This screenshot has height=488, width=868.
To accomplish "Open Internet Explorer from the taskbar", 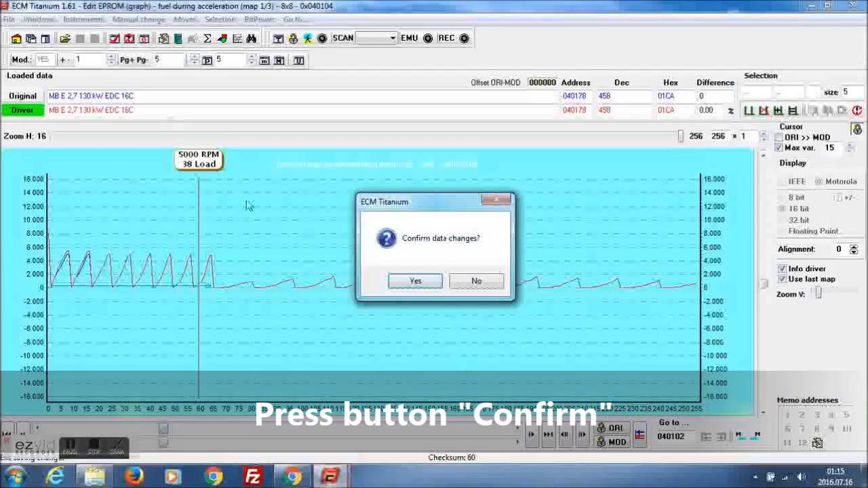I will pos(55,476).
